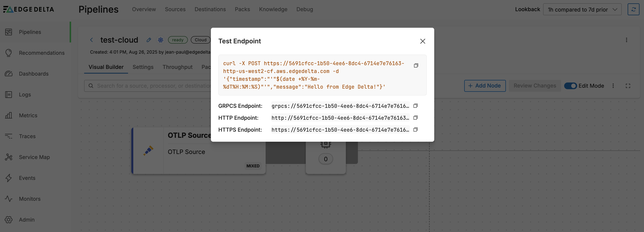Open Pipelines in the sidebar

tap(35, 32)
